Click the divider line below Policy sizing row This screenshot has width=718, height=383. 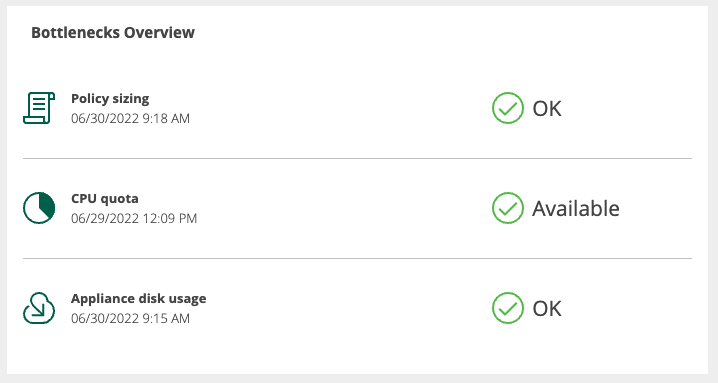(357, 159)
